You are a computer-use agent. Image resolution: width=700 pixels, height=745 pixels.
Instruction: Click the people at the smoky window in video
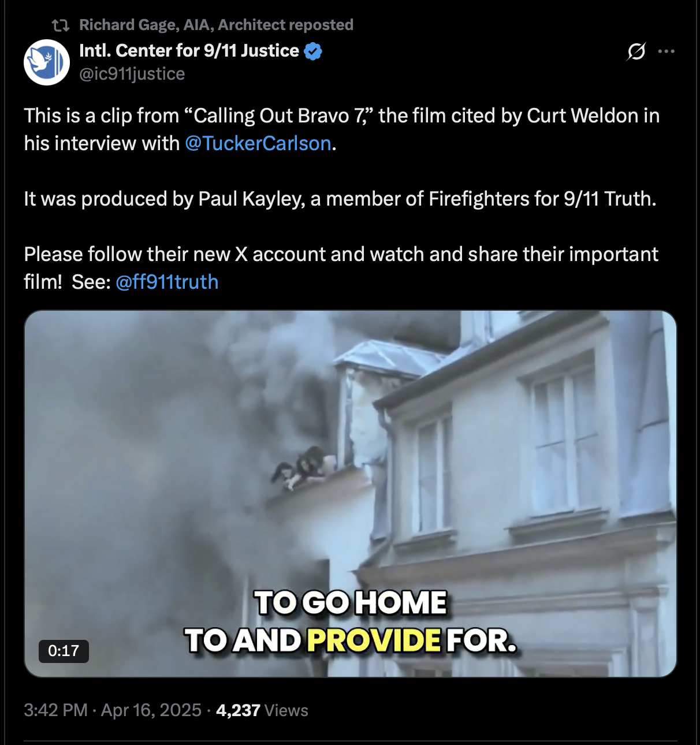tap(304, 467)
